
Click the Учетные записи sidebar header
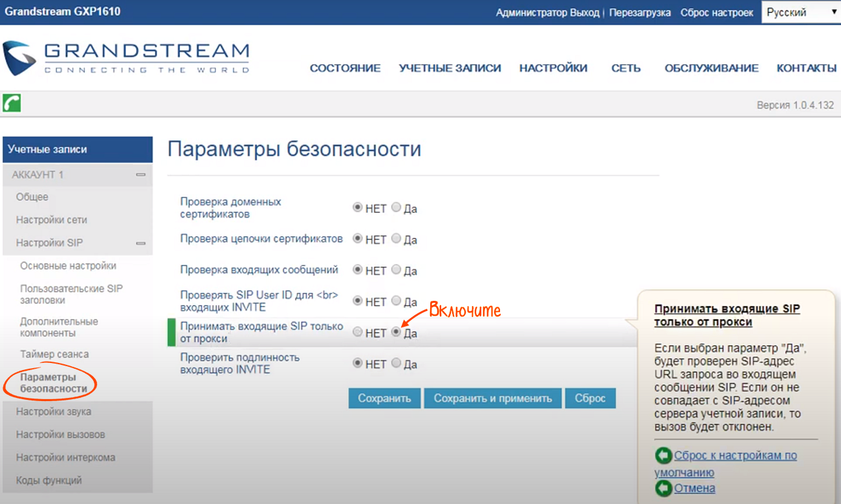point(78,149)
